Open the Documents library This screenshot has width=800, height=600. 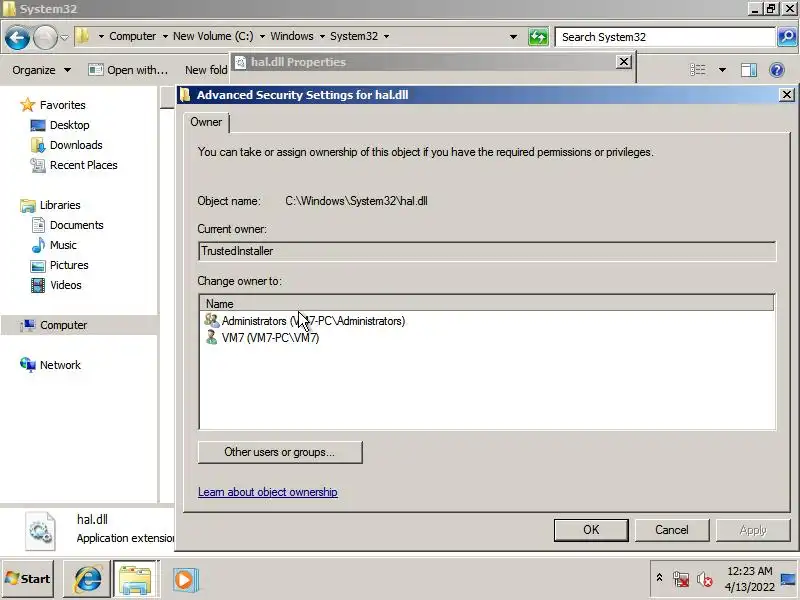[x=67, y=225]
